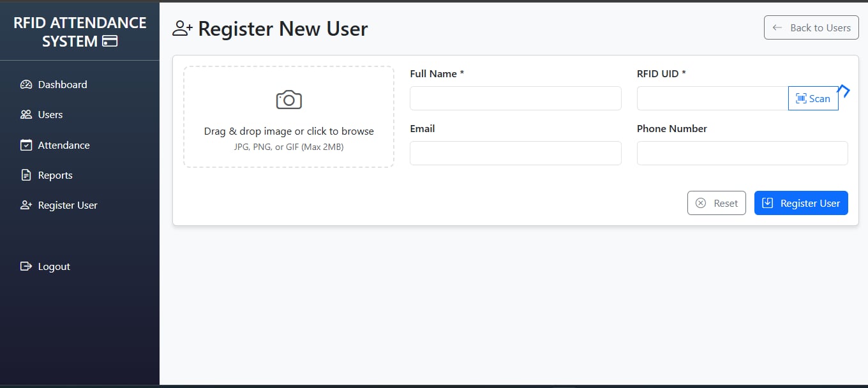Viewport: 868px width, 388px height.
Task: Submit with the Register User button
Action: point(801,203)
